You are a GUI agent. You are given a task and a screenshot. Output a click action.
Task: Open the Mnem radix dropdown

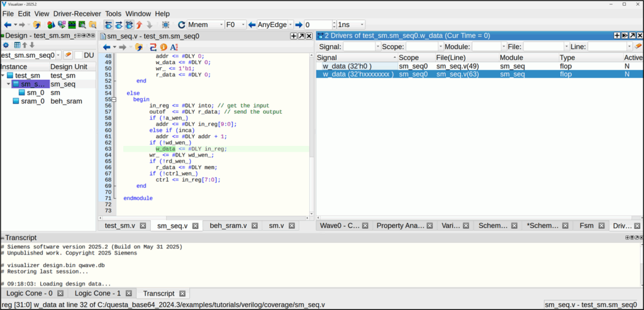click(219, 25)
